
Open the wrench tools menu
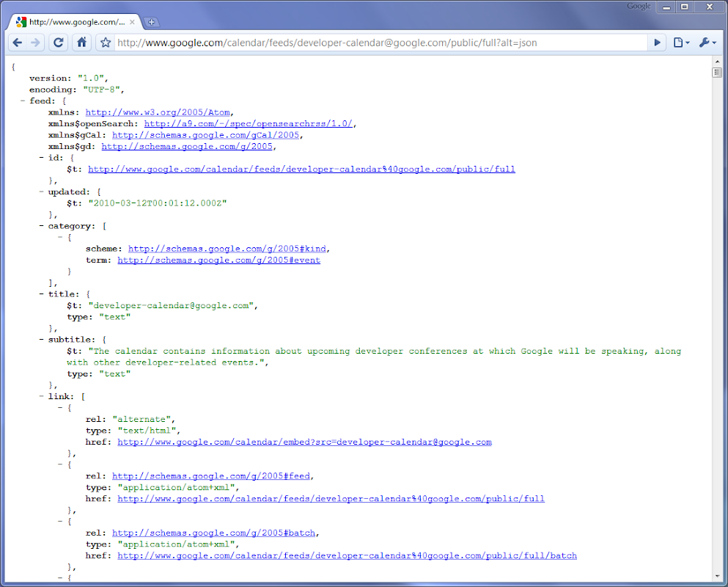click(x=707, y=43)
